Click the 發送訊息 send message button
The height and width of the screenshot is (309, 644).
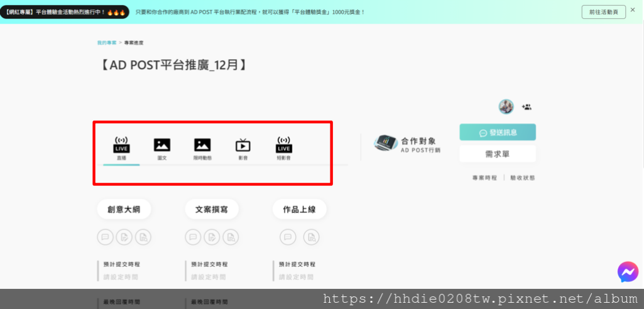point(498,133)
